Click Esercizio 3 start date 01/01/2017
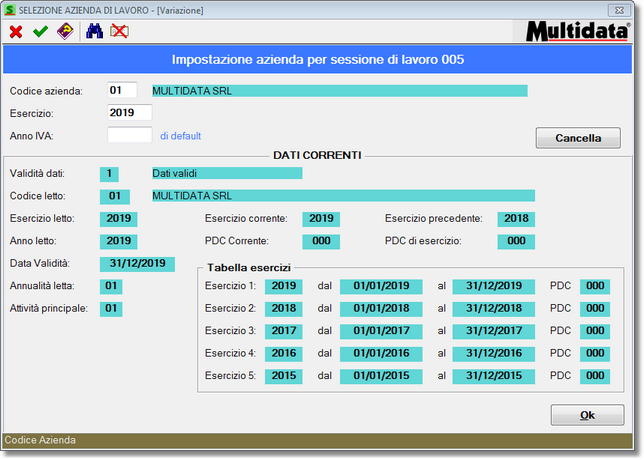 [x=381, y=331]
